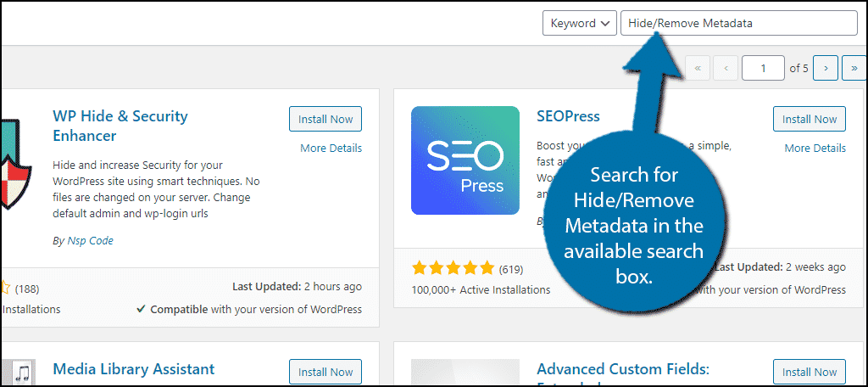Viewport: 868px width, 387px height.
Task: Click the 100,000+ Active Installations text
Action: 481,290
